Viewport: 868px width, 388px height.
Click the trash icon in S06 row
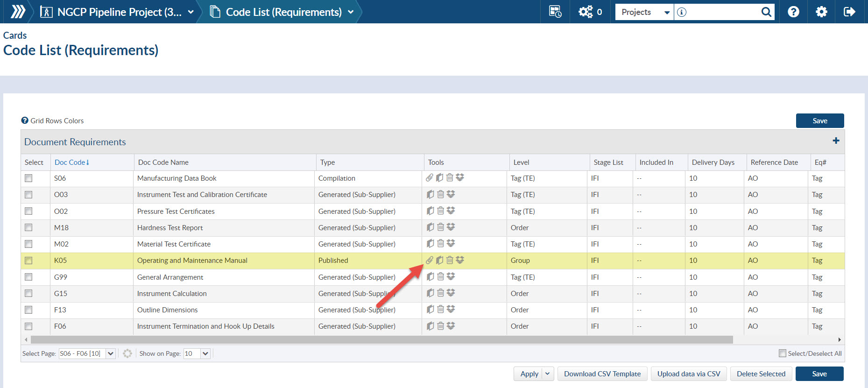coord(450,177)
